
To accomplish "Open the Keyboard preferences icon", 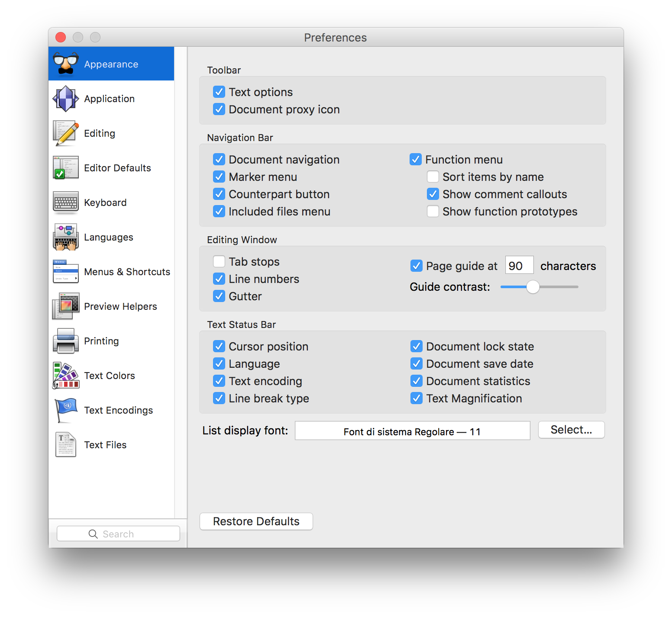I will point(66,202).
